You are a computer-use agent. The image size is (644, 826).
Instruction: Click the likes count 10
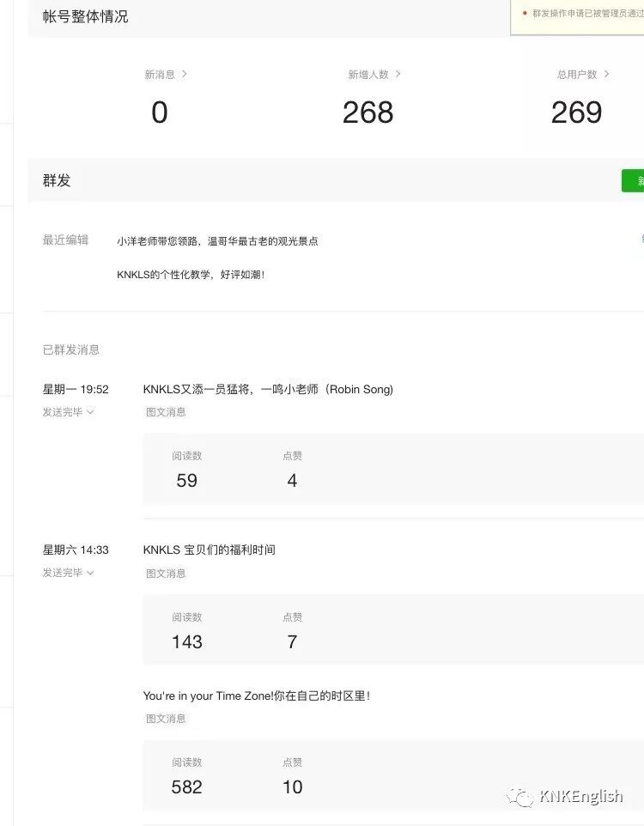pyautogui.click(x=293, y=787)
